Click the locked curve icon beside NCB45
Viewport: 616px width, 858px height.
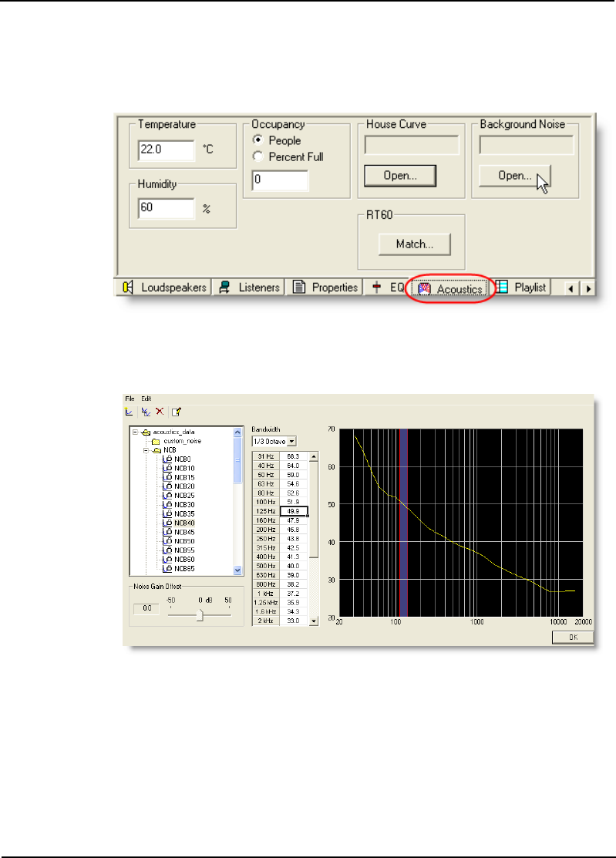[x=167, y=532]
